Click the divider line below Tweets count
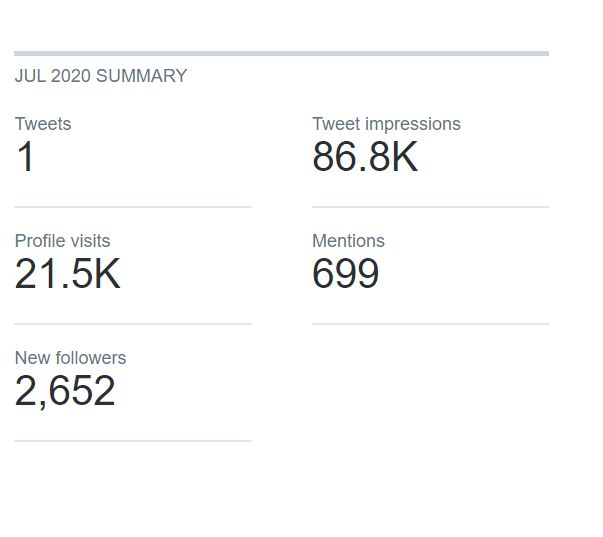This screenshot has height=537, width=603. point(133,207)
